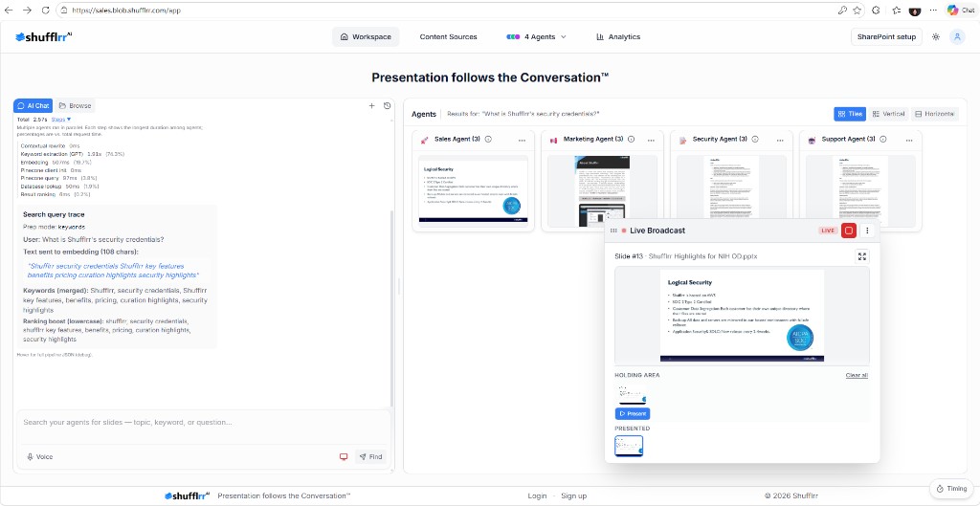Open Security Agent more options menu
Image resolution: width=980 pixels, height=506 pixels.
(x=779, y=140)
